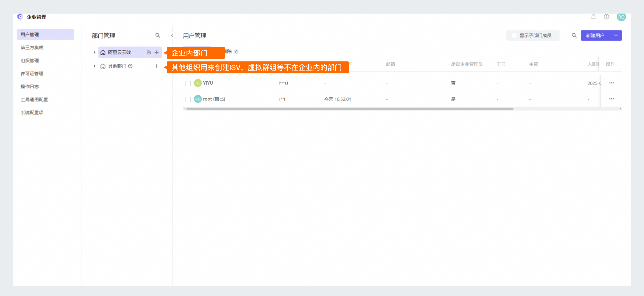Click the 邮箱 column header

point(390,64)
